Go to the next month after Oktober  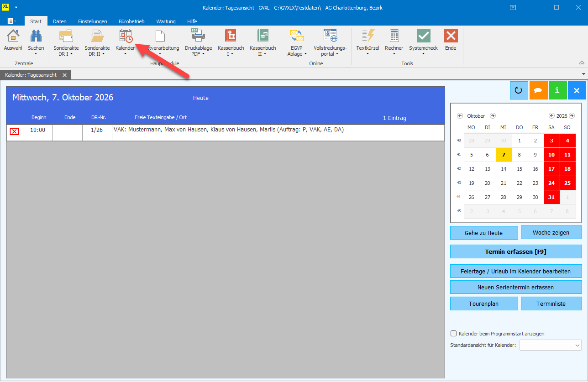tap(493, 116)
